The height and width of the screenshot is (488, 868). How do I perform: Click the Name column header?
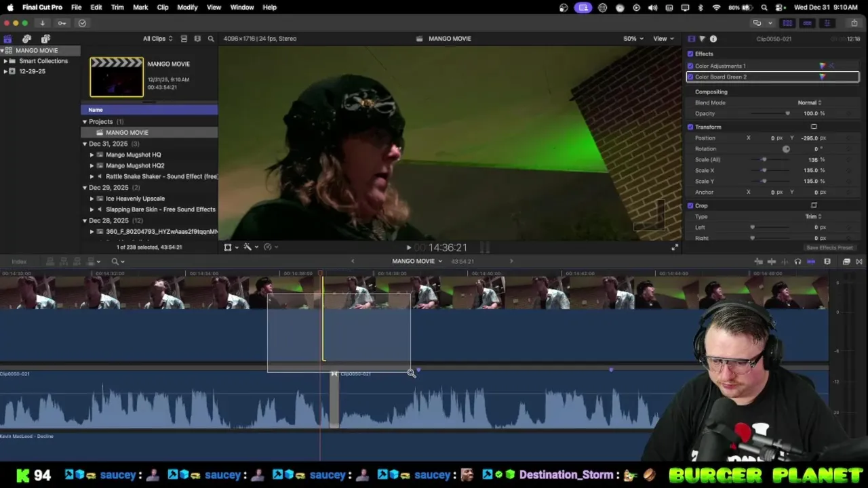[149, 110]
